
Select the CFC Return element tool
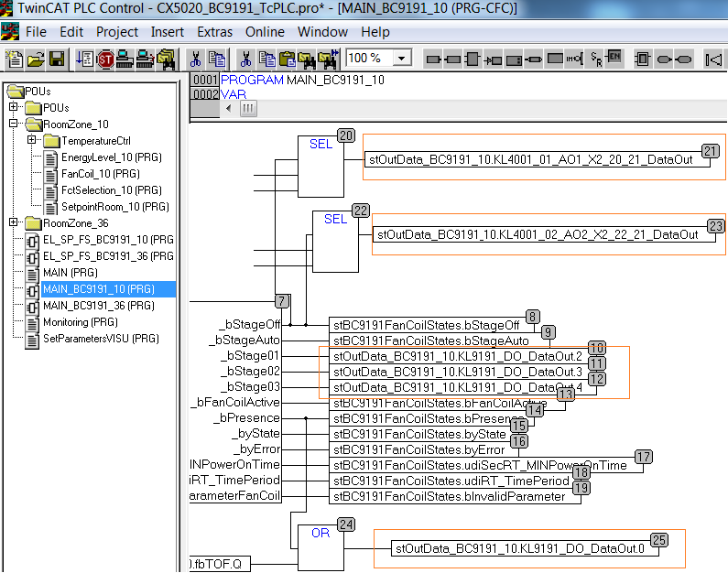point(534,59)
